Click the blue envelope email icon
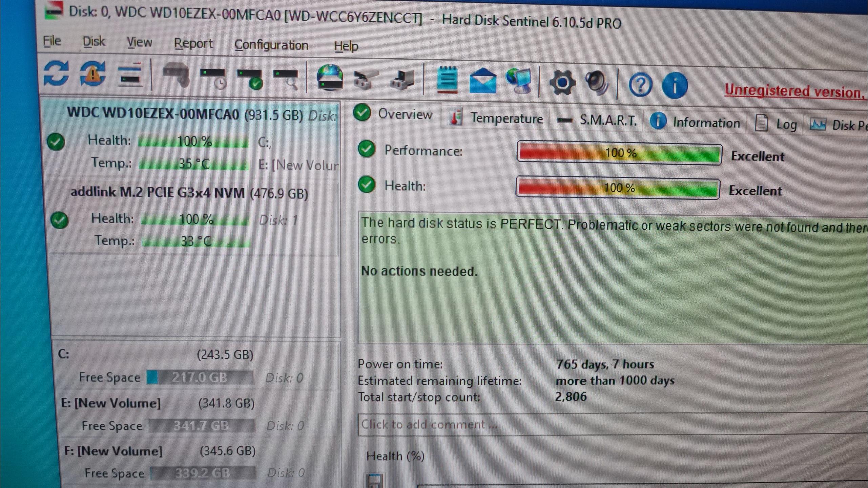The width and height of the screenshot is (868, 488). point(483,81)
